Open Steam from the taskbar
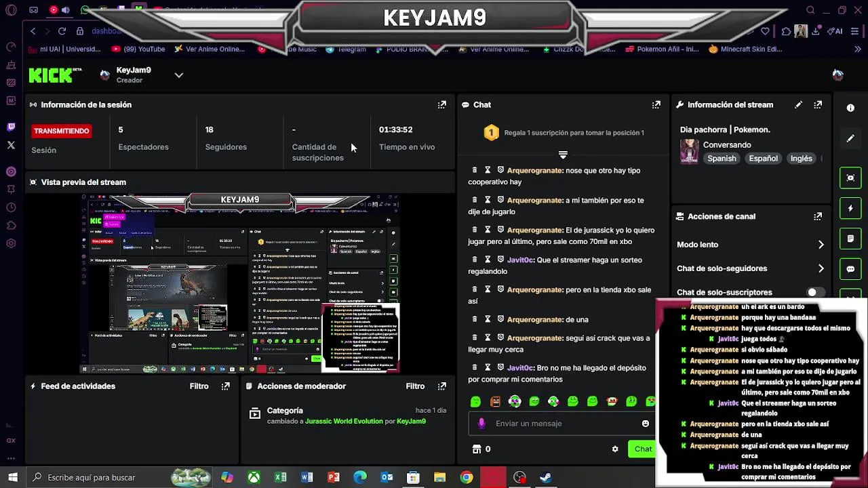 point(546,478)
